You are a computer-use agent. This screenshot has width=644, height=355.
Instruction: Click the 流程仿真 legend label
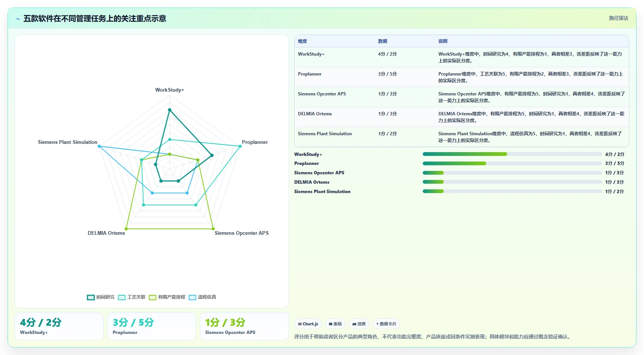[207, 297]
